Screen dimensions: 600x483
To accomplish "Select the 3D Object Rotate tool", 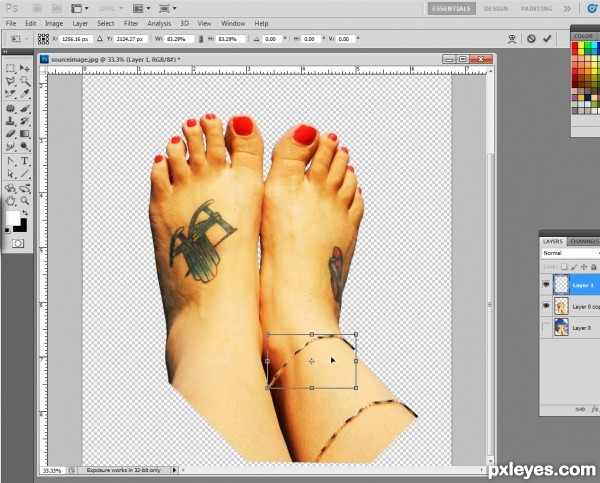I will click(x=10, y=188).
